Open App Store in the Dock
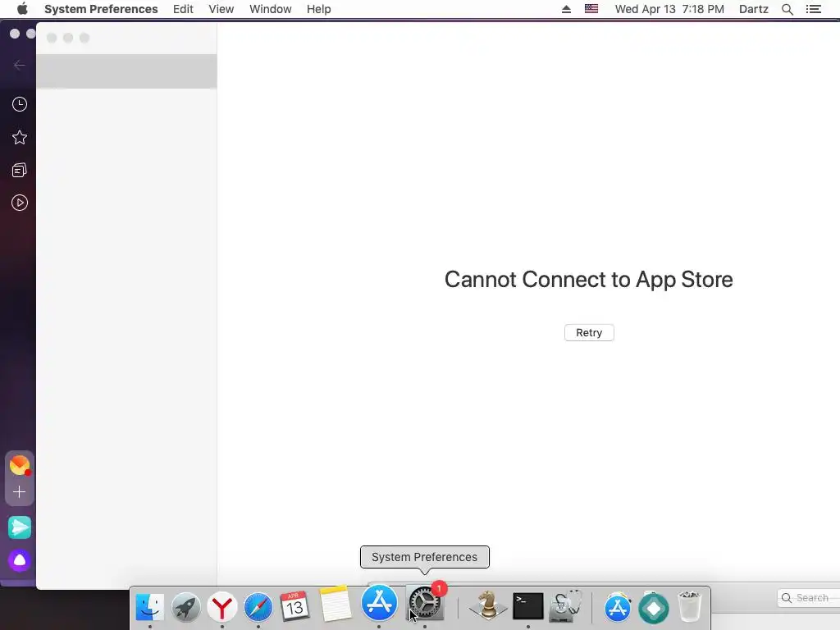The image size is (840, 630). 379,602
